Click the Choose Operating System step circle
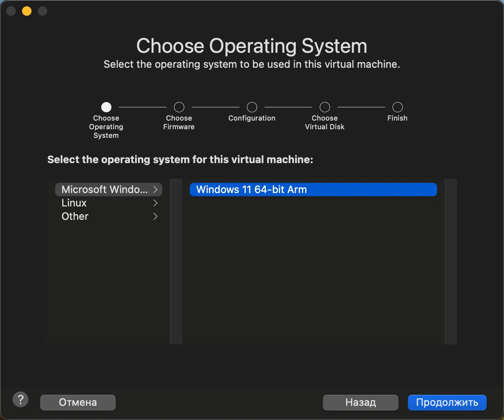 coord(106,107)
